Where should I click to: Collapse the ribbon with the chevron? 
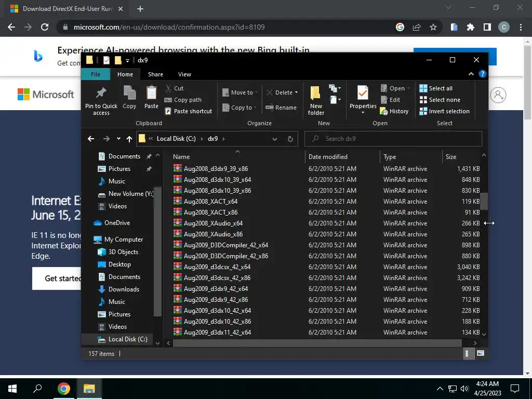[471, 74]
